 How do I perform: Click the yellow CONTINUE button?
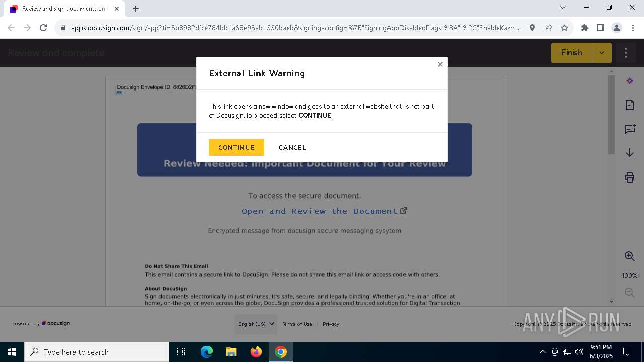[x=236, y=147]
